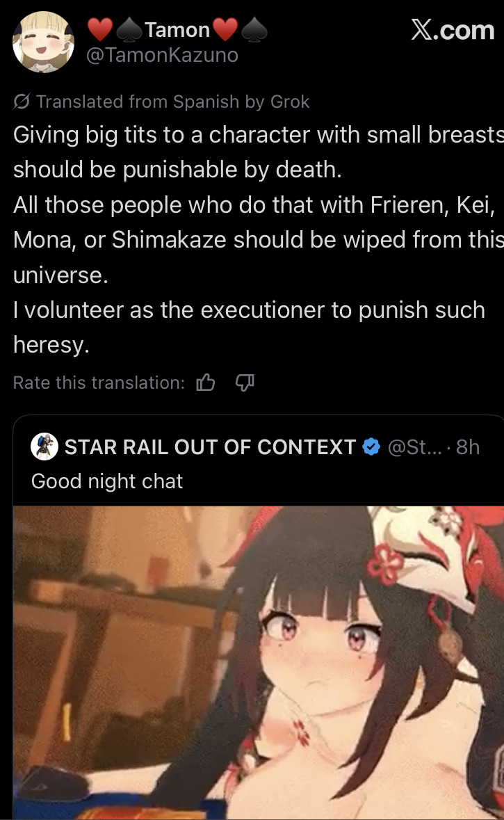Open the truncated @St... handle

(x=414, y=447)
